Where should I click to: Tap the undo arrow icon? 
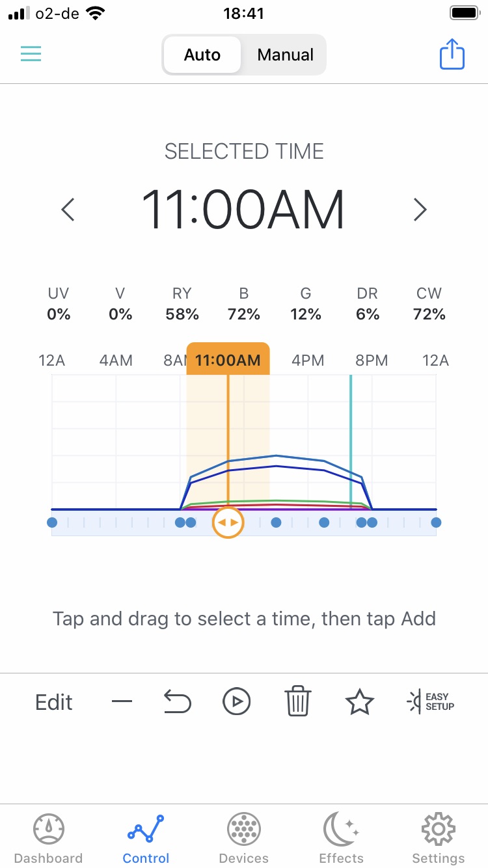coord(177,702)
